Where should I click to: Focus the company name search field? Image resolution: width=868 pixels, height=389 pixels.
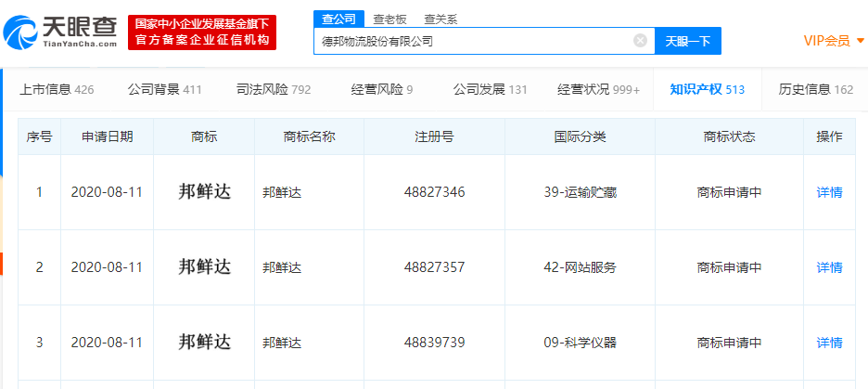473,41
